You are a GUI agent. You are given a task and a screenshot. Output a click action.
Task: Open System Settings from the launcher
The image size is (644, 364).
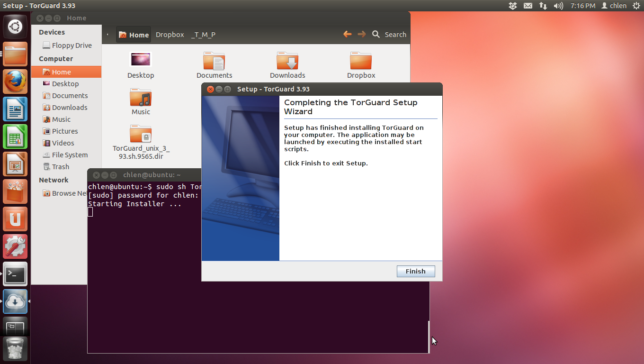[x=15, y=246]
